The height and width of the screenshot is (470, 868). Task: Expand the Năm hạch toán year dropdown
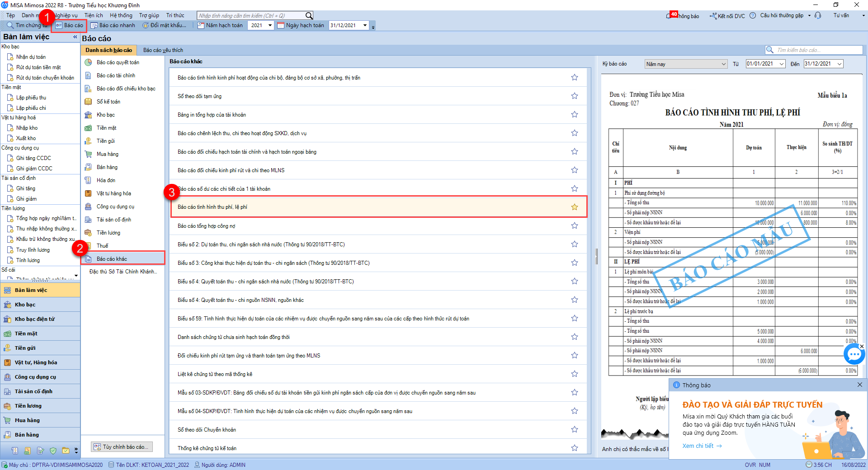[270, 25]
